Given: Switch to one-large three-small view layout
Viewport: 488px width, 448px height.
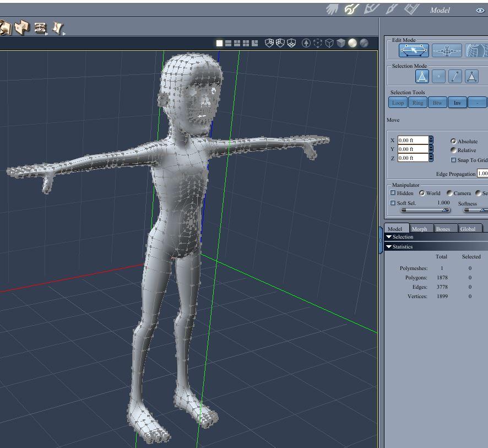Looking at the screenshot, I should (x=254, y=43).
